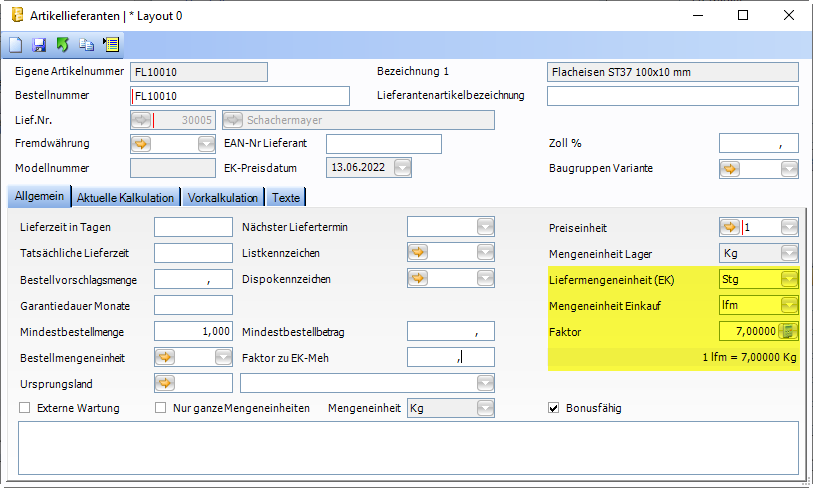
Task: Open the Vorkalkulation tab
Action: coord(223,197)
